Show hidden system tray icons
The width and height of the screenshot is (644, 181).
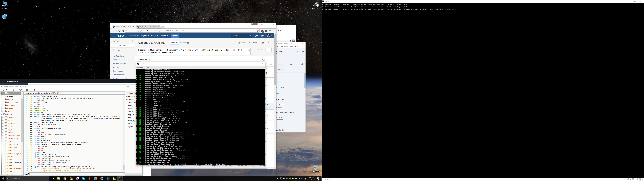pos(277,178)
